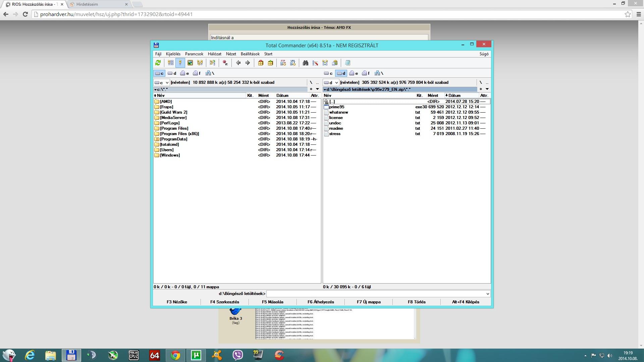Open the Fájl menu
The height and width of the screenshot is (362, 644).
pyautogui.click(x=158, y=54)
